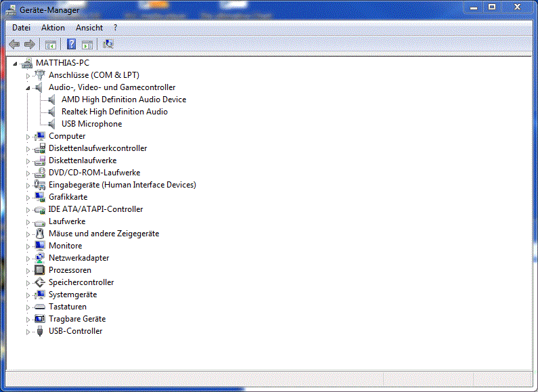Click the AMD High Definition Audio speaker icon
Viewport: 538px width, 392px height.
(x=51, y=100)
